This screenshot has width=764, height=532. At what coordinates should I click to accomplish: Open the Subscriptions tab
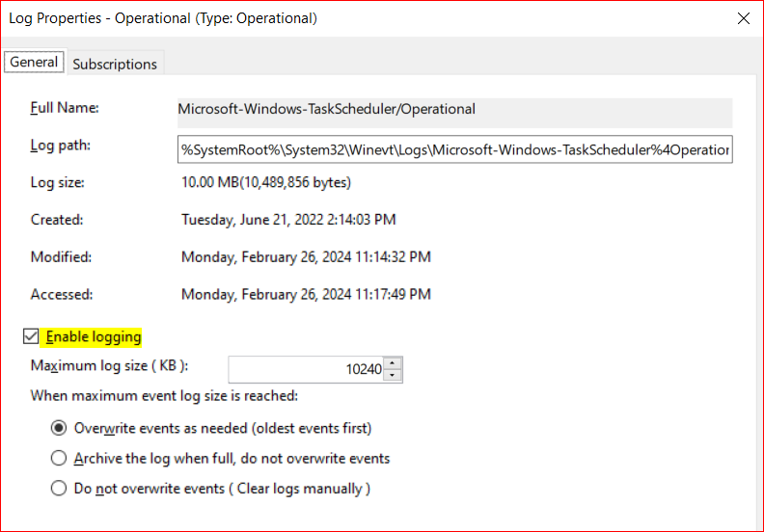(115, 64)
